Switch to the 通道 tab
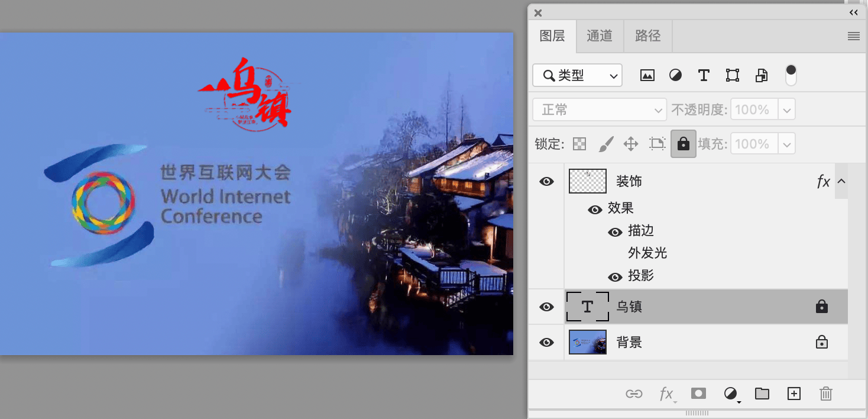The height and width of the screenshot is (419, 868). pyautogui.click(x=600, y=36)
